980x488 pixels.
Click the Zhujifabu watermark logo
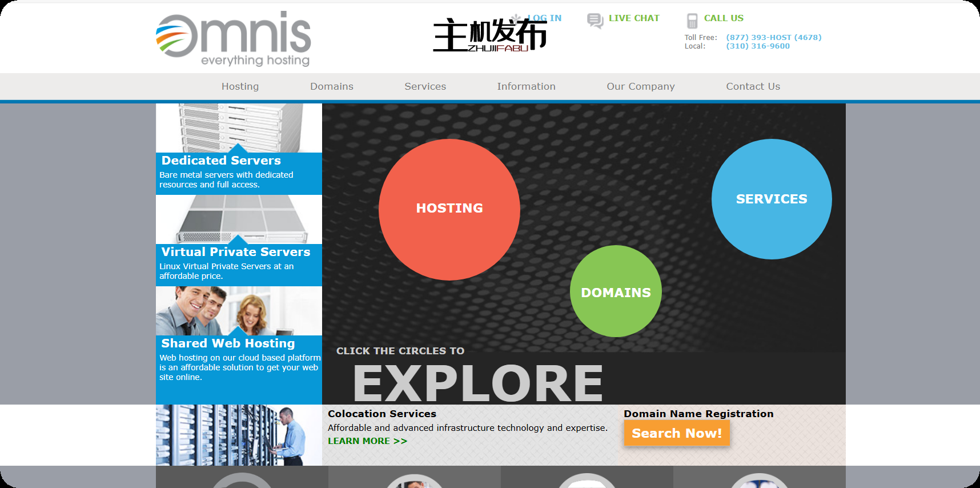point(489,35)
